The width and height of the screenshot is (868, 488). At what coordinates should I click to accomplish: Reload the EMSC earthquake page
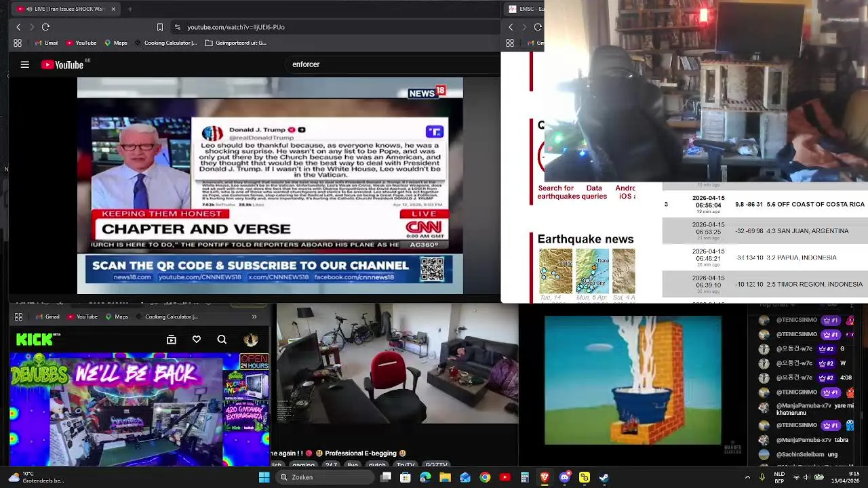pyautogui.click(x=538, y=27)
